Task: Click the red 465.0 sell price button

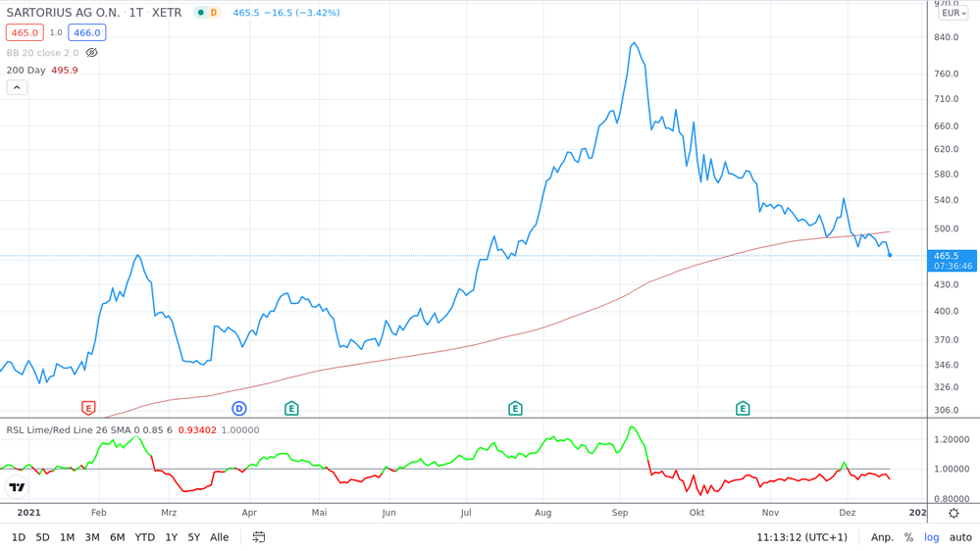Action: point(25,32)
